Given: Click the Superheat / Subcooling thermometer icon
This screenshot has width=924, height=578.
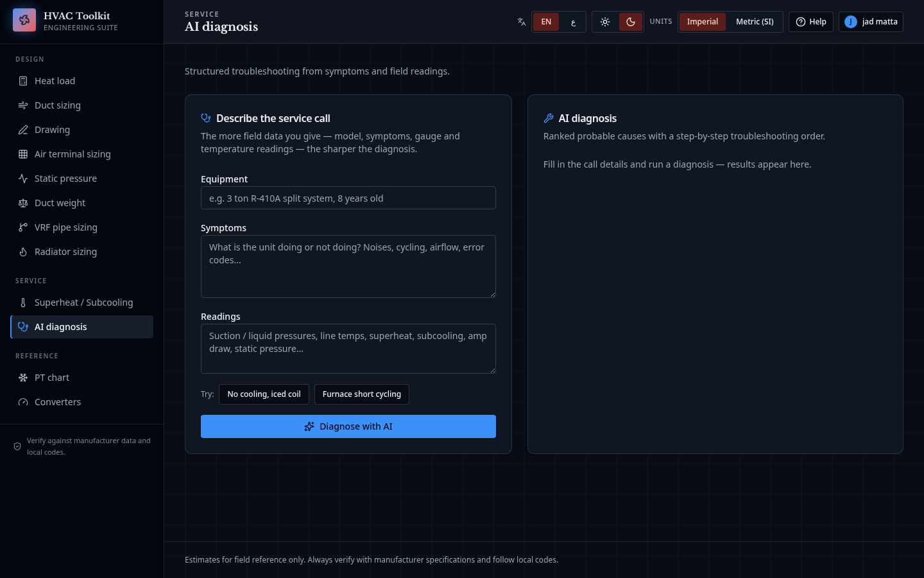Looking at the screenshot, I should [x=23, y=302].
